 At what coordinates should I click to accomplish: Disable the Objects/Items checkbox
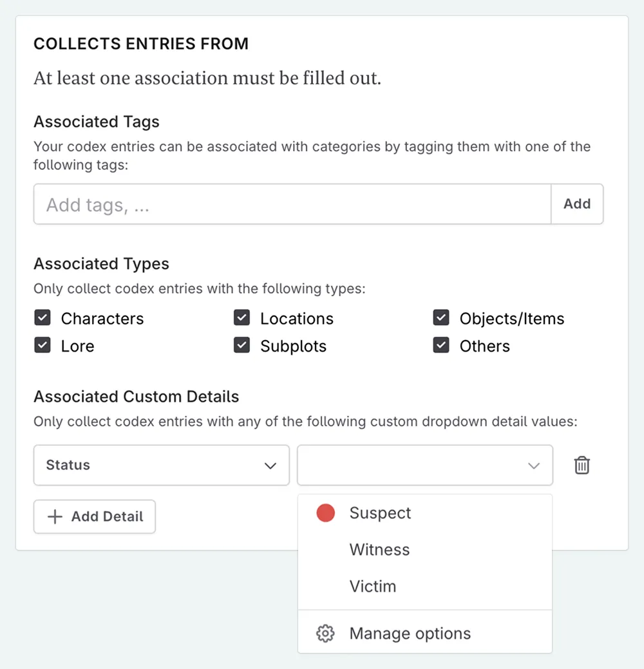click(x=441, y=318)
